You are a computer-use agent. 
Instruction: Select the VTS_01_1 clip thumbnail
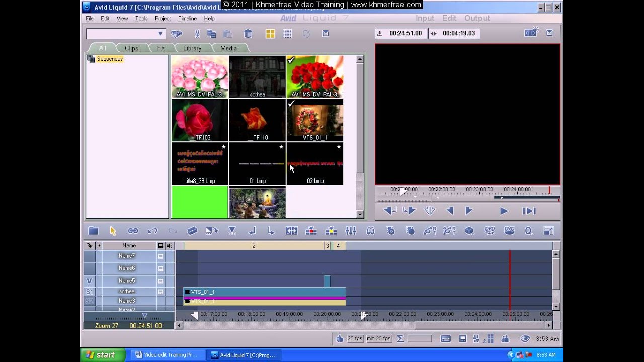tap(315, 121)
